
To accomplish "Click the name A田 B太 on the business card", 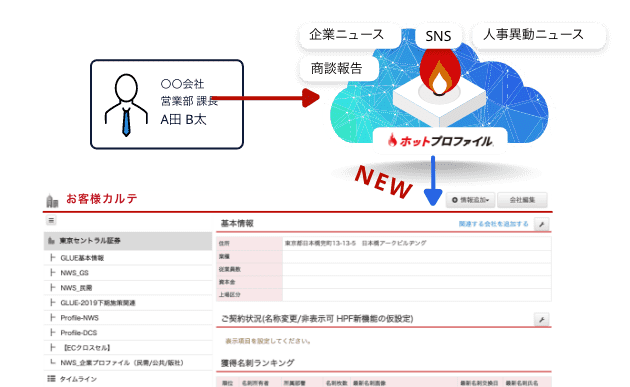I will [183, 119].
